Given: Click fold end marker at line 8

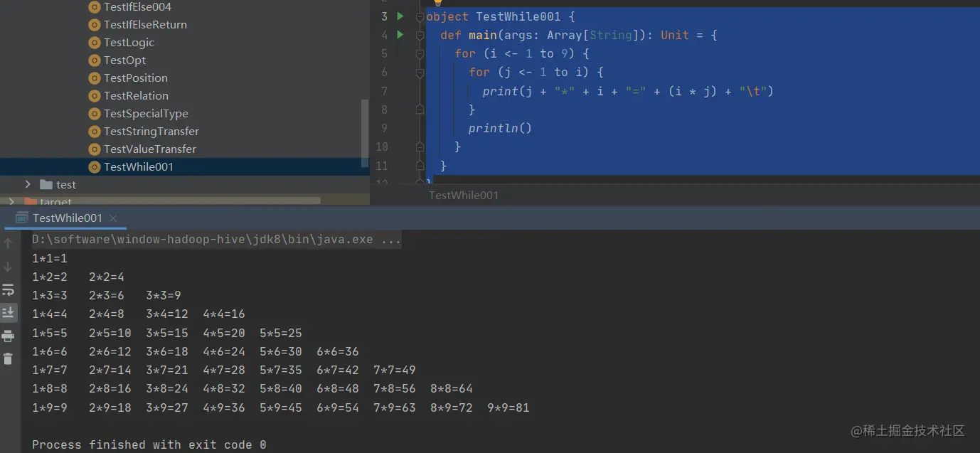Looking at the screenshot, I should [420, 110].
